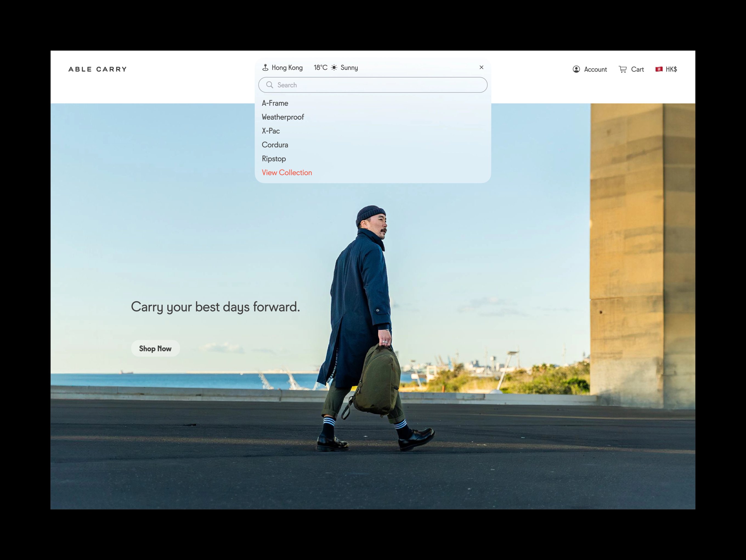Click the Hong Kong flag icon

click(x=659, y=69)
